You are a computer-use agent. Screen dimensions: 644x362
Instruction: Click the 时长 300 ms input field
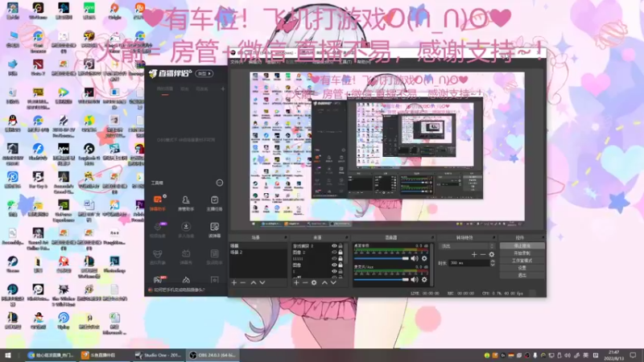click(x=469, y=263)
